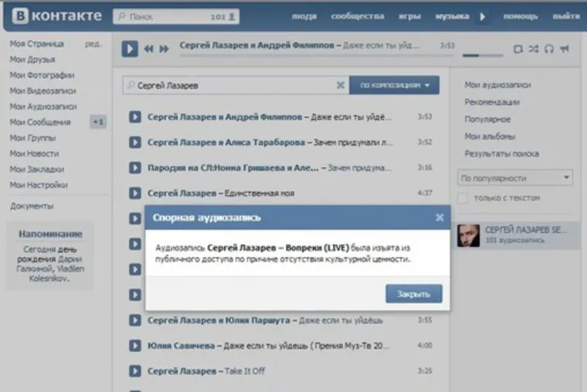
Task: Click the headphones icon in player
Action: pos(549,49)
